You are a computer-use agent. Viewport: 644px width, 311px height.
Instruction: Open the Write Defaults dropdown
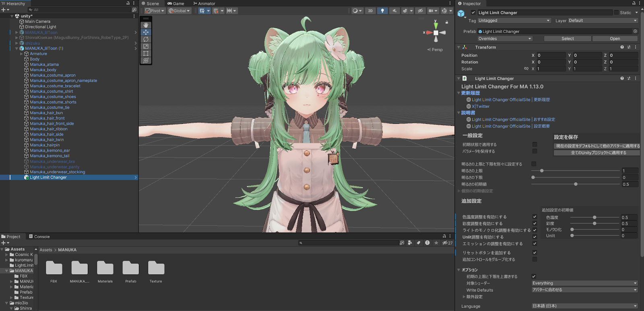(585, 290)
